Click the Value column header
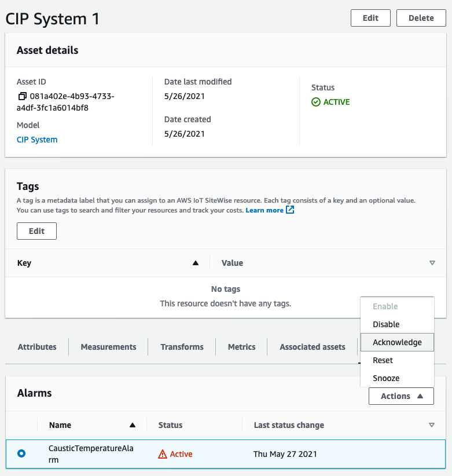 (233, 263)
